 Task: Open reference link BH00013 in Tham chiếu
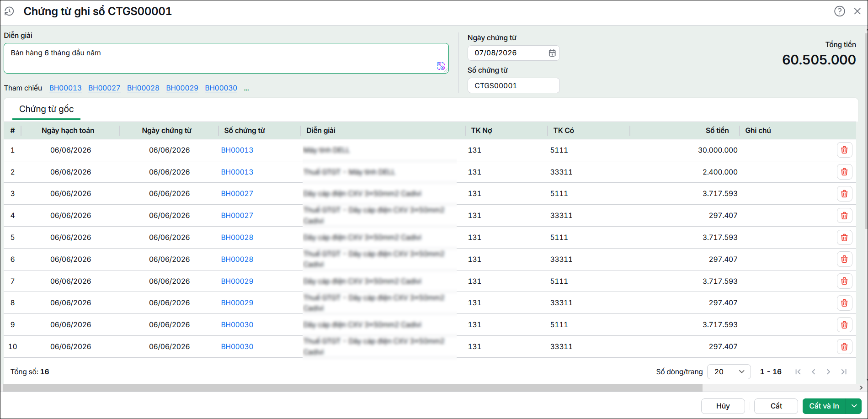tap(65, 88)
